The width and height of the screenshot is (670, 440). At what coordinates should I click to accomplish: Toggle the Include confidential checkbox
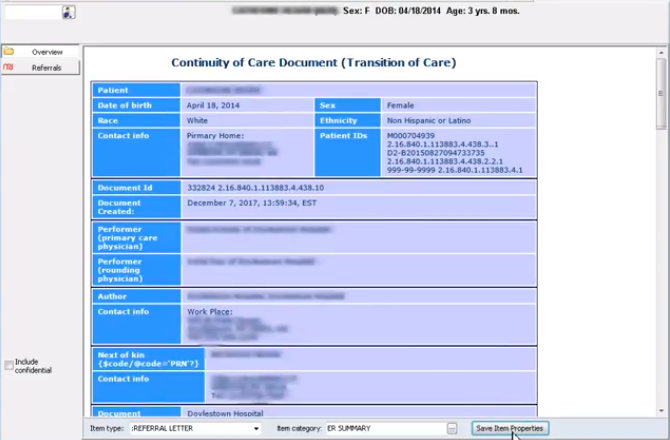coord(9,365)
